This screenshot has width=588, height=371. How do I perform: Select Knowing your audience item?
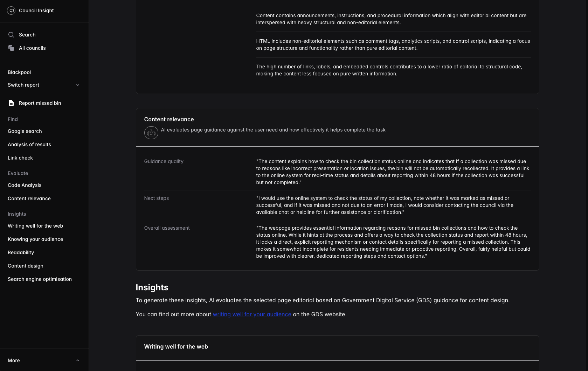[35, 239]
